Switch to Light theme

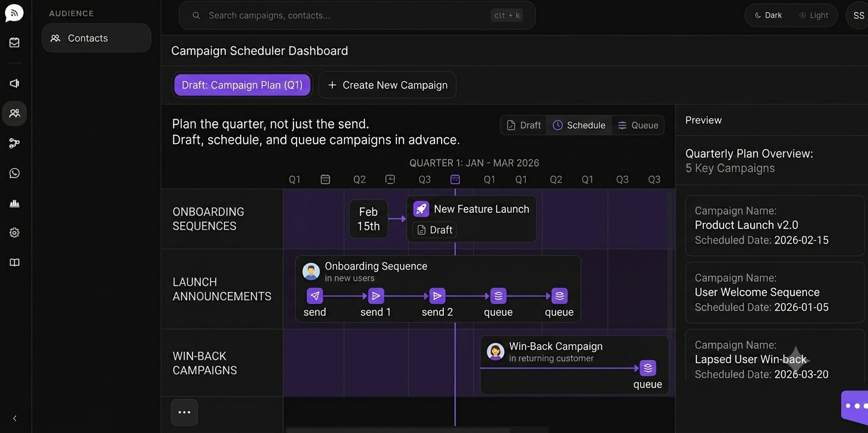(x=813, y=16)
